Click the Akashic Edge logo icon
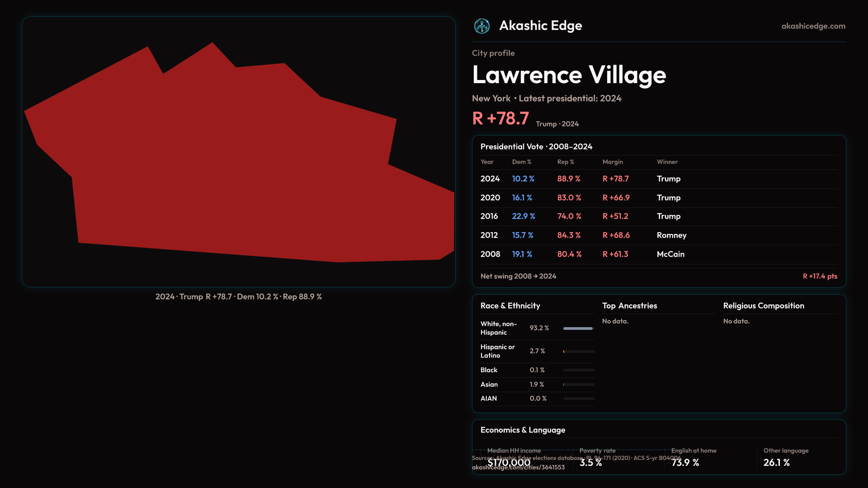 482,26
